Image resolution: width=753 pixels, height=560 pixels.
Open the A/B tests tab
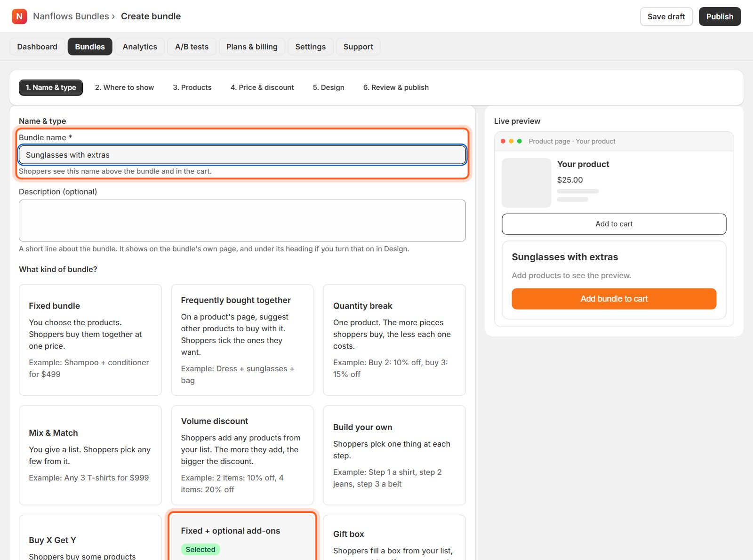(x=192, y=47)
